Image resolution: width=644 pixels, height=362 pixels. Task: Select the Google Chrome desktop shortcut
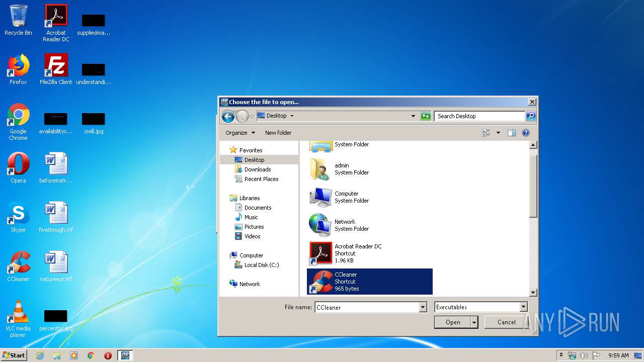(x=18, y=122)
